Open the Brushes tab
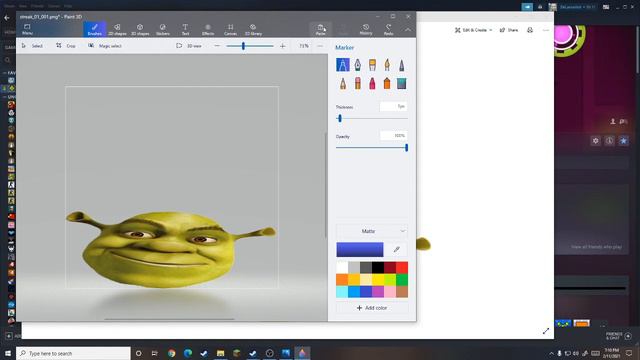The height and width of the screenshot is (360, 640). click(95, 29)
